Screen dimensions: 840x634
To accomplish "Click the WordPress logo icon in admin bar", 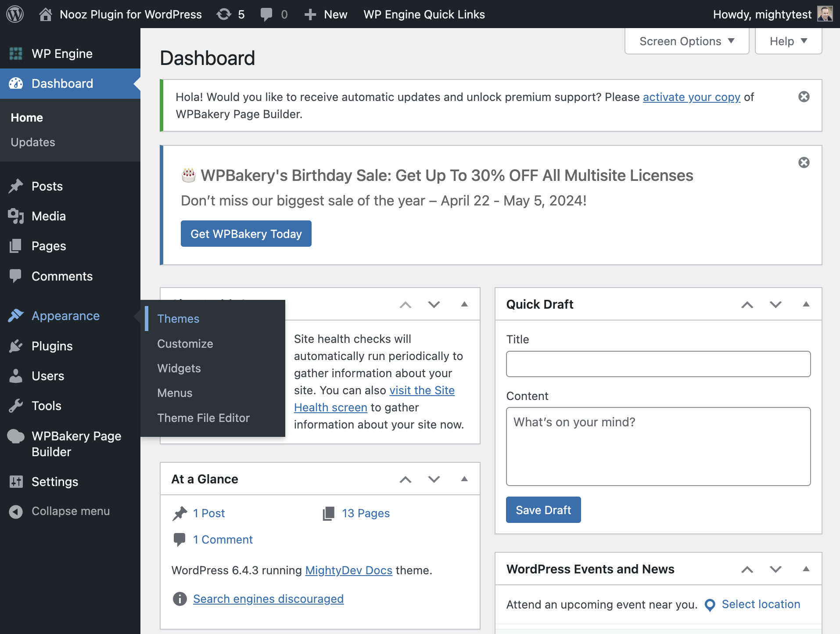I will point(15,14).
